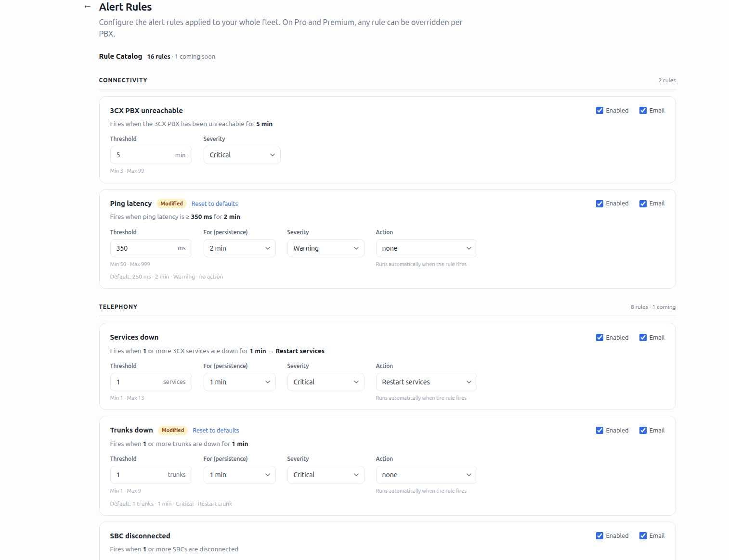This screenshot has height=560, width=729.
Task: Disable the 3CX PBX unreachable Enabled checkbox
Action: point(599,111)
